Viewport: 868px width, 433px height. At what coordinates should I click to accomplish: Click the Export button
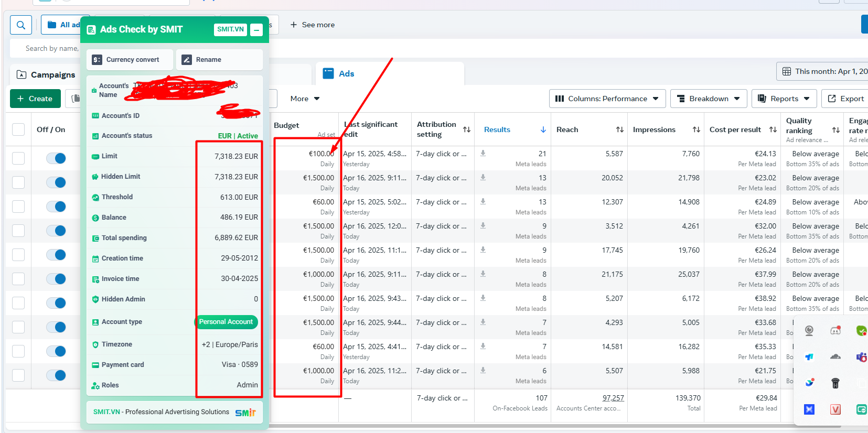click(845, 99)
